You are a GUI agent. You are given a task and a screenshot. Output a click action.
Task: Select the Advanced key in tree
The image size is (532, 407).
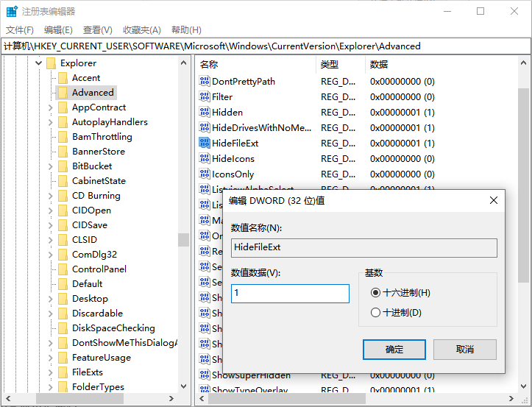pos(93,93)
